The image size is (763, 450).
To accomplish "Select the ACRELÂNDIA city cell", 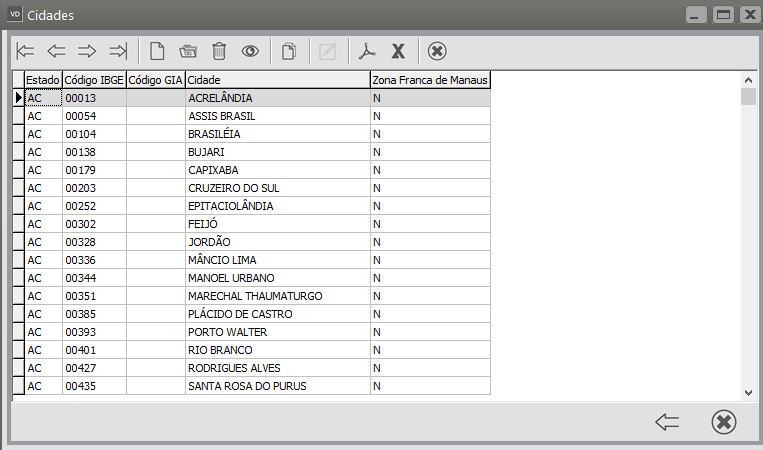I will [x=278, y=98].
